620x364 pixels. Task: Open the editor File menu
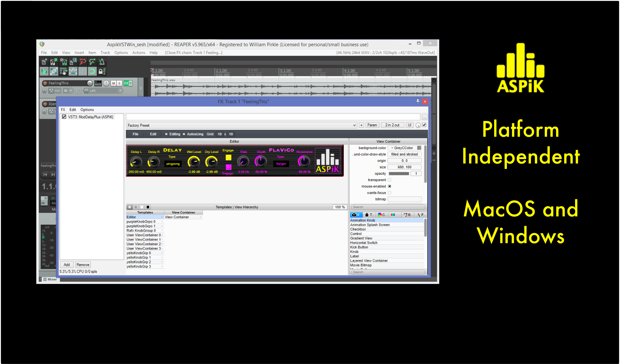[x=135, y=134]
